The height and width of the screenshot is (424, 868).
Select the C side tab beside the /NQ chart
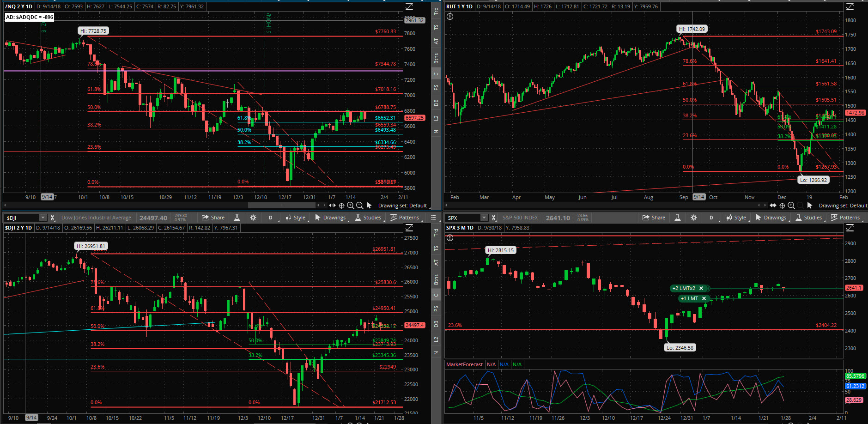(x=436, y=74)
